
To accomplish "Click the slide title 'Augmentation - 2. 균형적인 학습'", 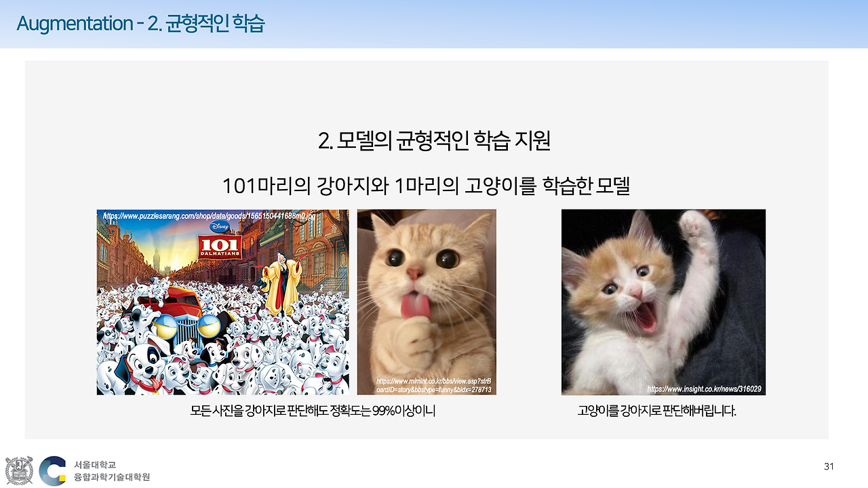I will pos(142,22).
